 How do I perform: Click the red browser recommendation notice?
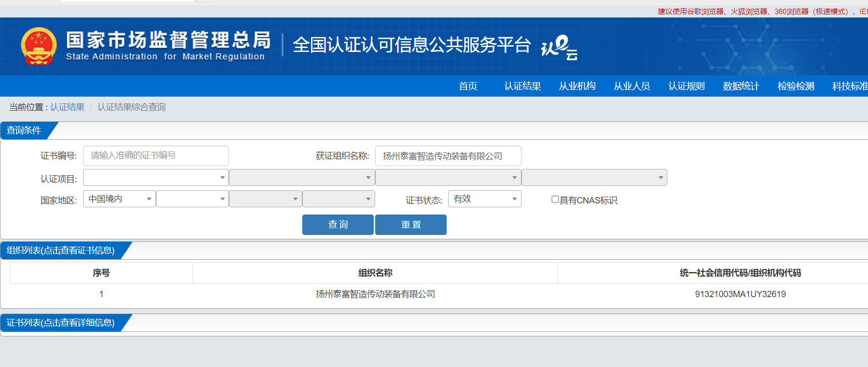763,12
